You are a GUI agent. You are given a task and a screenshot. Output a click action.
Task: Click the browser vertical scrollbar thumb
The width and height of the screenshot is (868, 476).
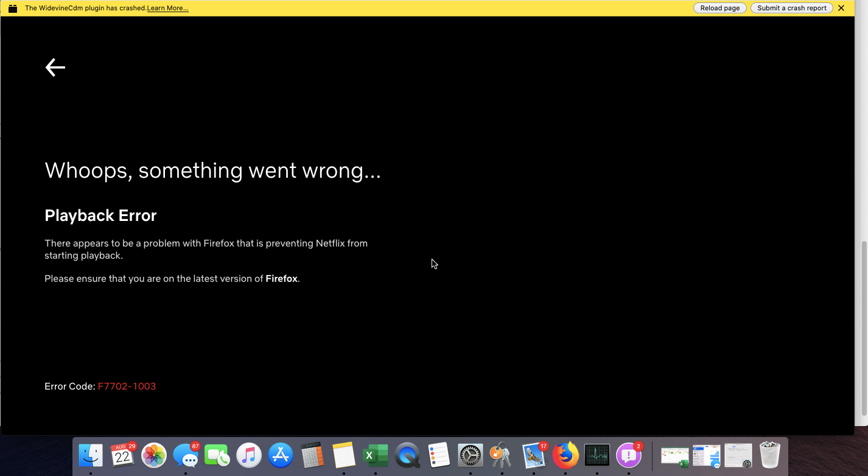click(864, 329)
